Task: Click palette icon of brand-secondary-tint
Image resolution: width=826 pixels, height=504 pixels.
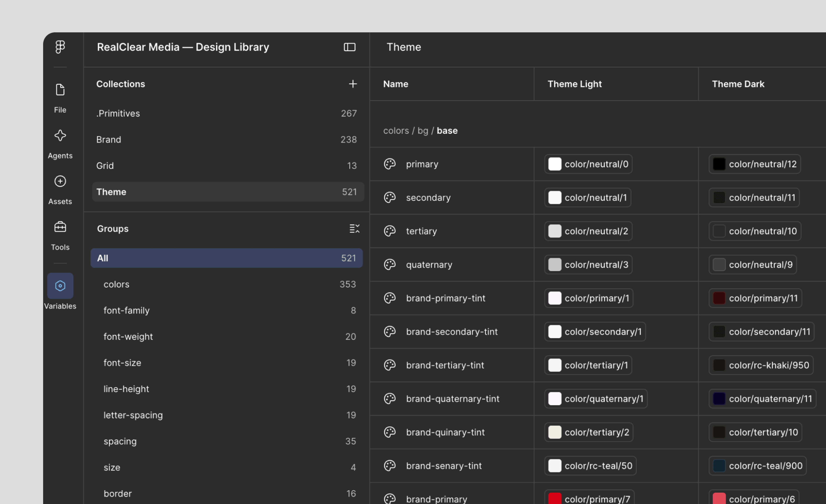Action: (390, 332)
